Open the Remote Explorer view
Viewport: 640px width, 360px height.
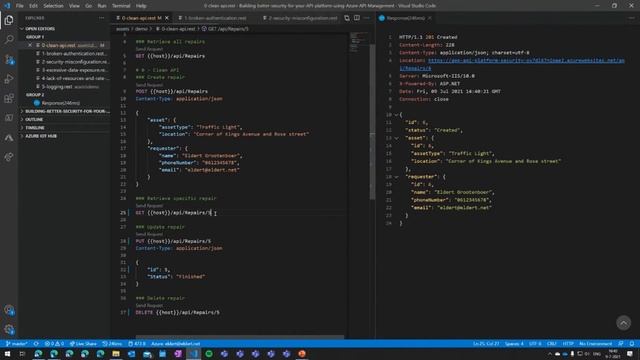[9, 118]
